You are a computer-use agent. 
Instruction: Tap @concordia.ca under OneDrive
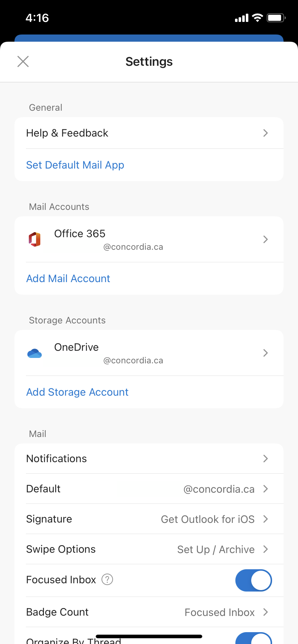tap(133, 360)
